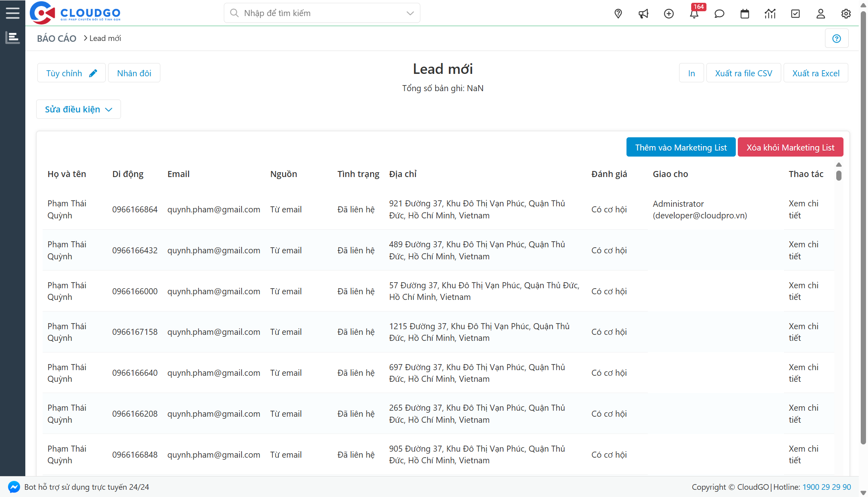
Task: Open the megaphone announcements icon
Action: pos(643,14)
